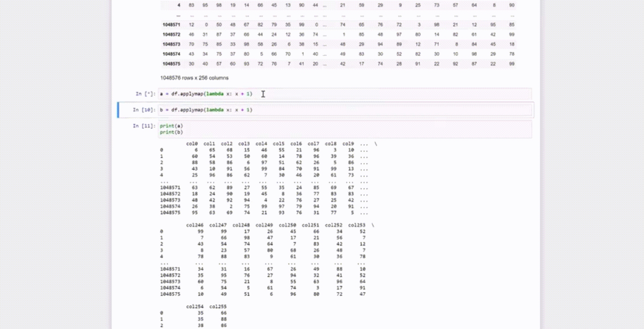Click bold row label 1048571 in rendered DataFrame table
644x329 pixels.
[x=171, y=25]
